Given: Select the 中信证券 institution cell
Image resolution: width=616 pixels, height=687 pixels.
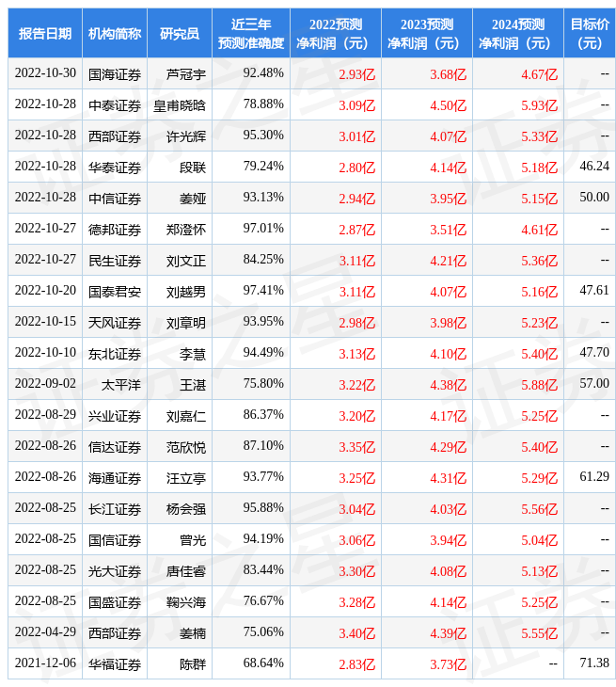Looking at the screenshot, I should click(x=115, y=199).
